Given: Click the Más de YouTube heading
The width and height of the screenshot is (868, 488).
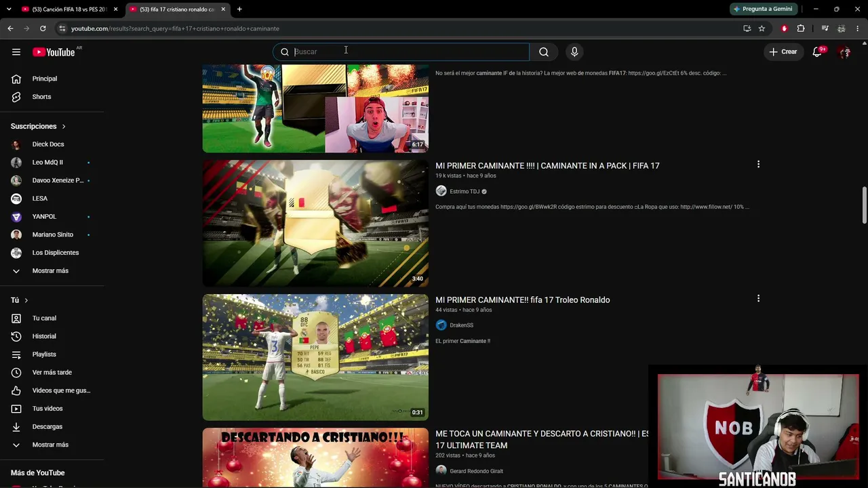Looking at the screenshot, I should point(38,473).
